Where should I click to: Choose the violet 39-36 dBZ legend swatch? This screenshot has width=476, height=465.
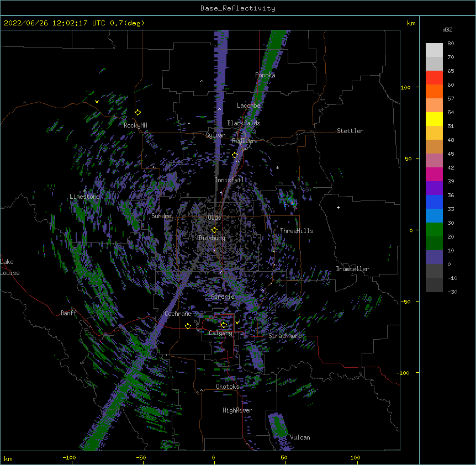434,188
